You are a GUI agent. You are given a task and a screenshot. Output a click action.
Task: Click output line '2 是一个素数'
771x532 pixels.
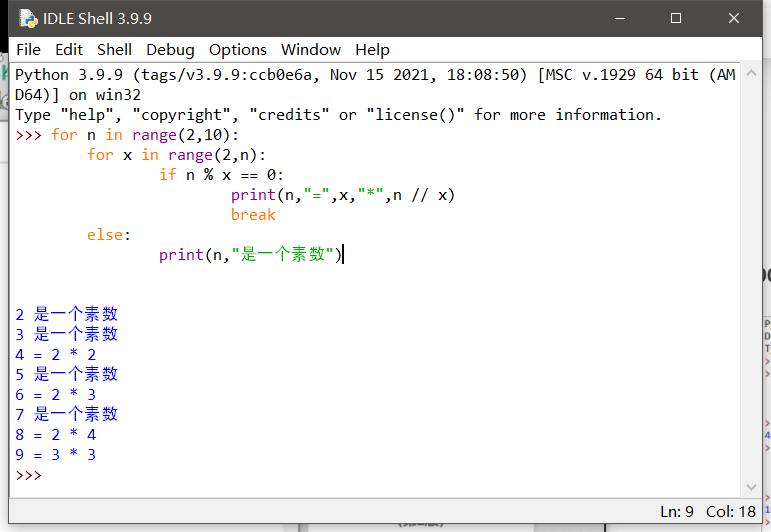tap(66, 314)
